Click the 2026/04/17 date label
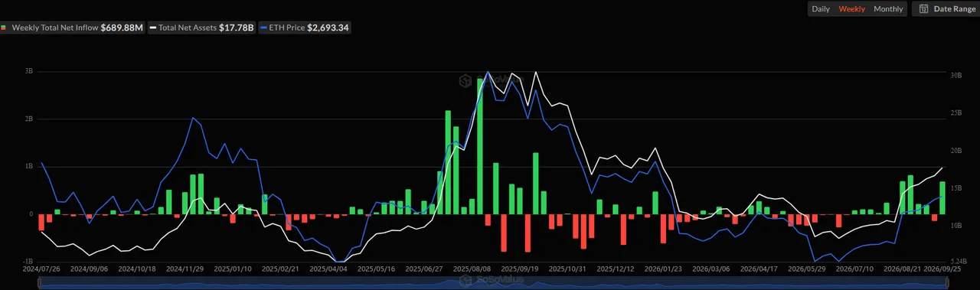Screen dimensions: 980x290 point(758,269)
